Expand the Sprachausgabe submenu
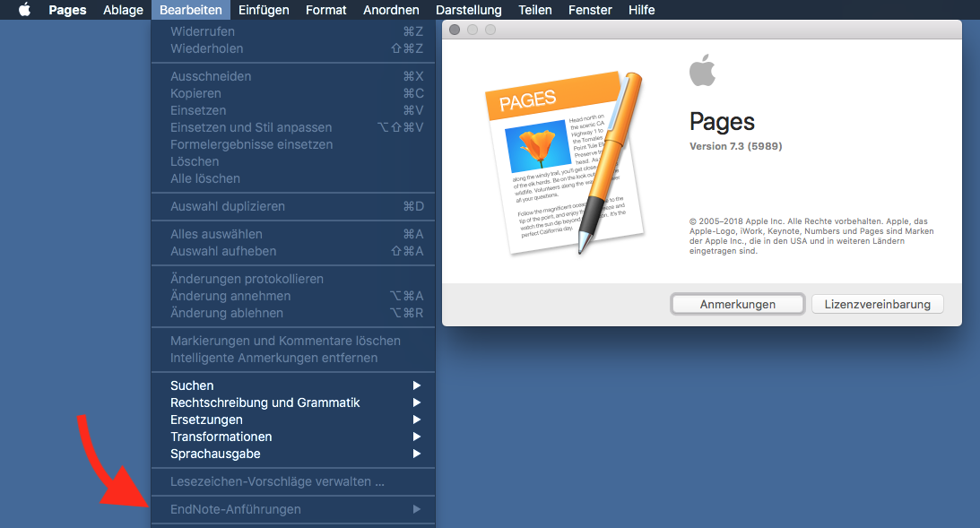 click(293, 454)
